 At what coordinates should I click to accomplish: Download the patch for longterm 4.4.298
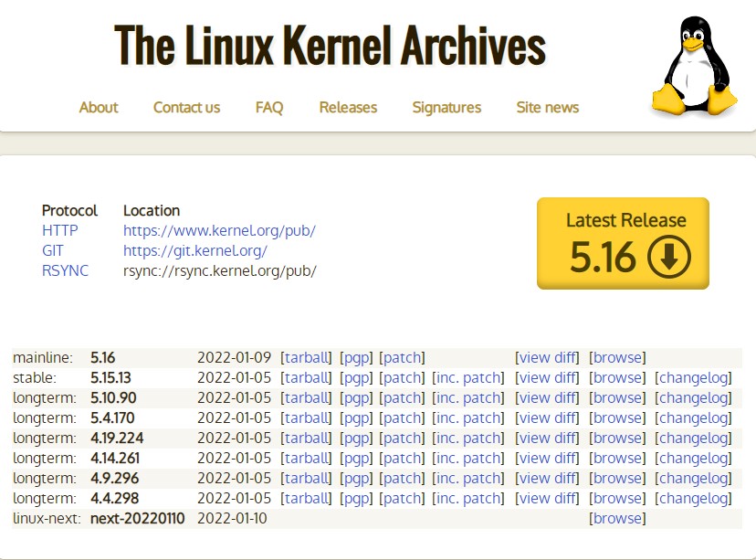[x=402, y=498]
